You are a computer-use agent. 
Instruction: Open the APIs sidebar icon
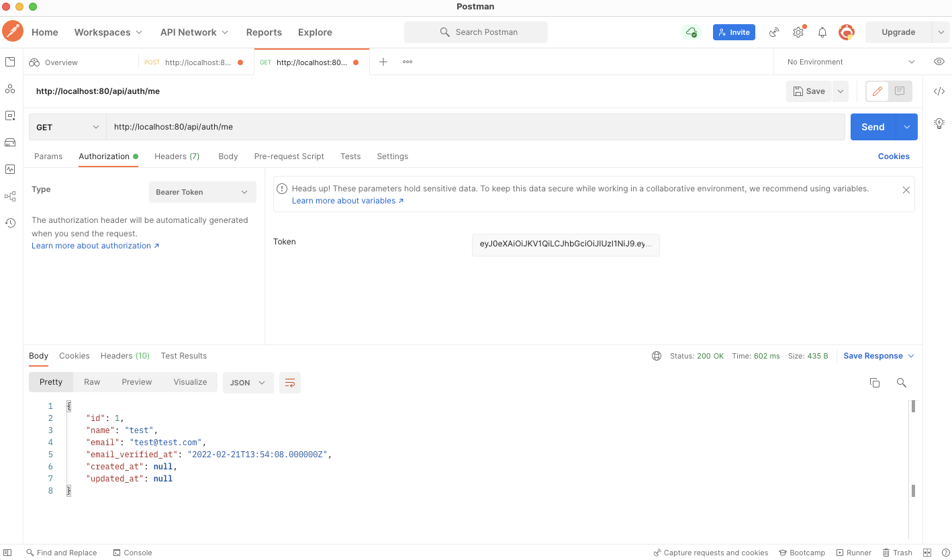coord(10,89)
